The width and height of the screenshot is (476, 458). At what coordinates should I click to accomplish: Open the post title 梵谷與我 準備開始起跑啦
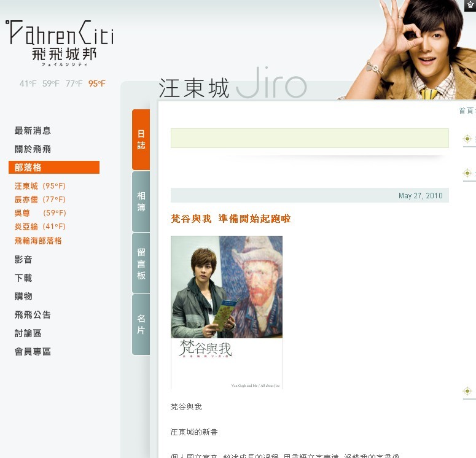click(x=231, y=219)
